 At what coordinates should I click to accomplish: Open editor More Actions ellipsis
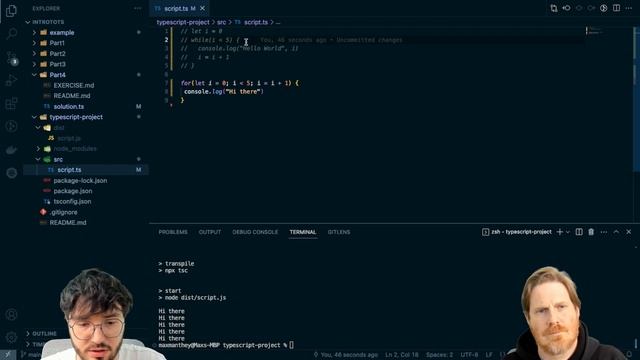629,8
